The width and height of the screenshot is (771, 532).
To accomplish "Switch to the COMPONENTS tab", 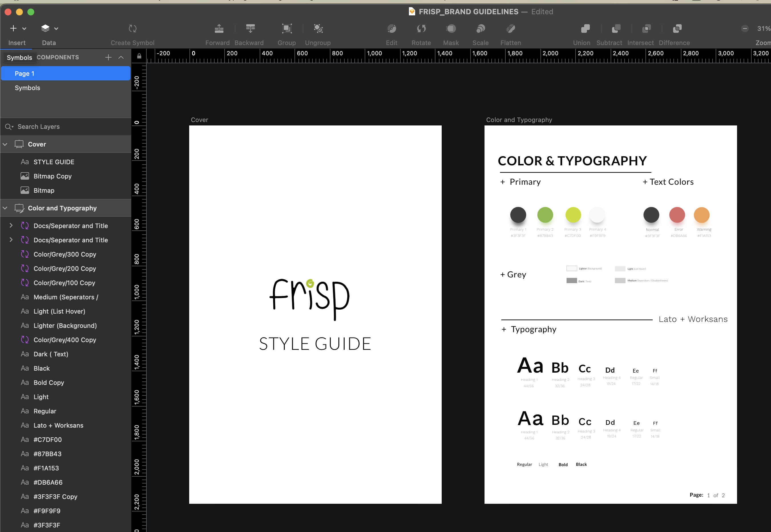I will [x=58, y=57].
